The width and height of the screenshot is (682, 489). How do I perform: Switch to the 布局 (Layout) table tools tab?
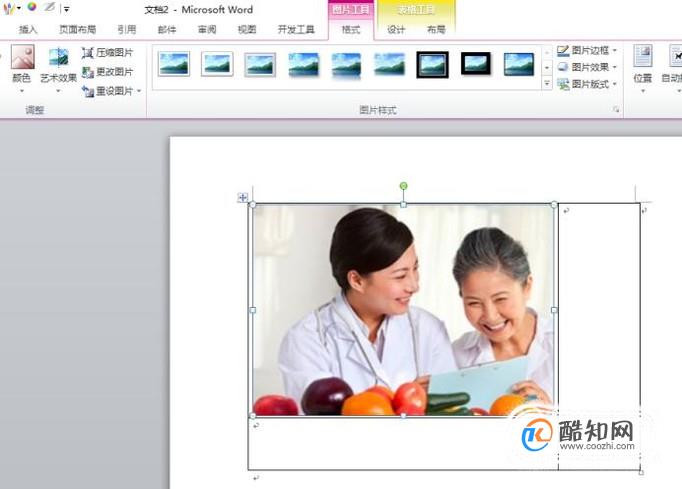click(x=436, y=30)
